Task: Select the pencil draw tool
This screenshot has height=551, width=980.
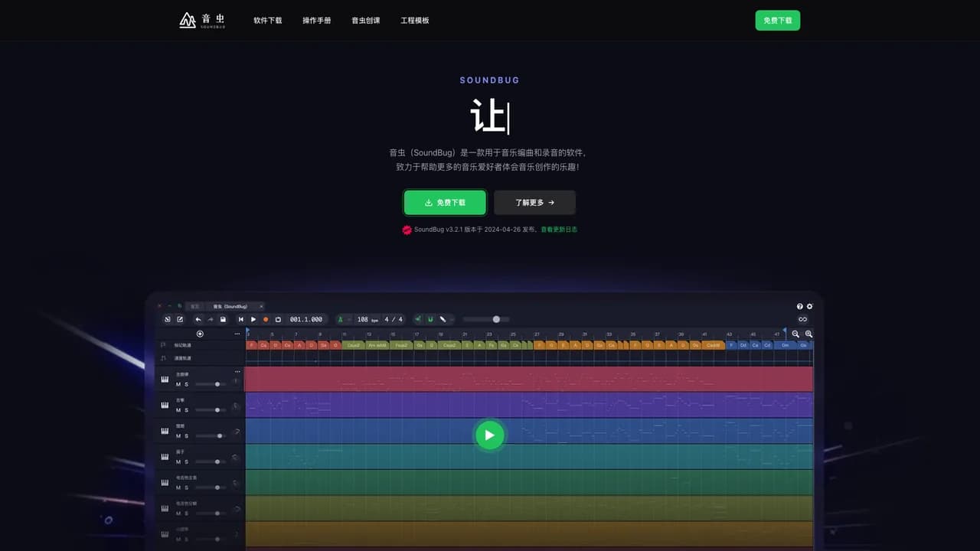Action: click(443, 319)
